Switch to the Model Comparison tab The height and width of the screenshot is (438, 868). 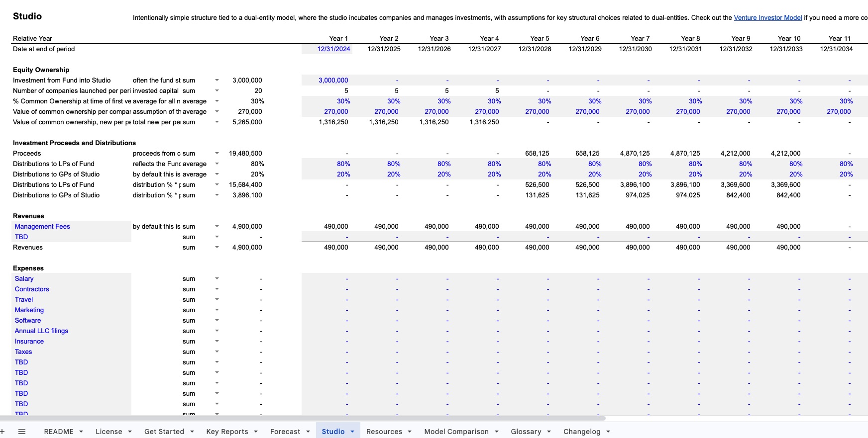coord(456,432)
